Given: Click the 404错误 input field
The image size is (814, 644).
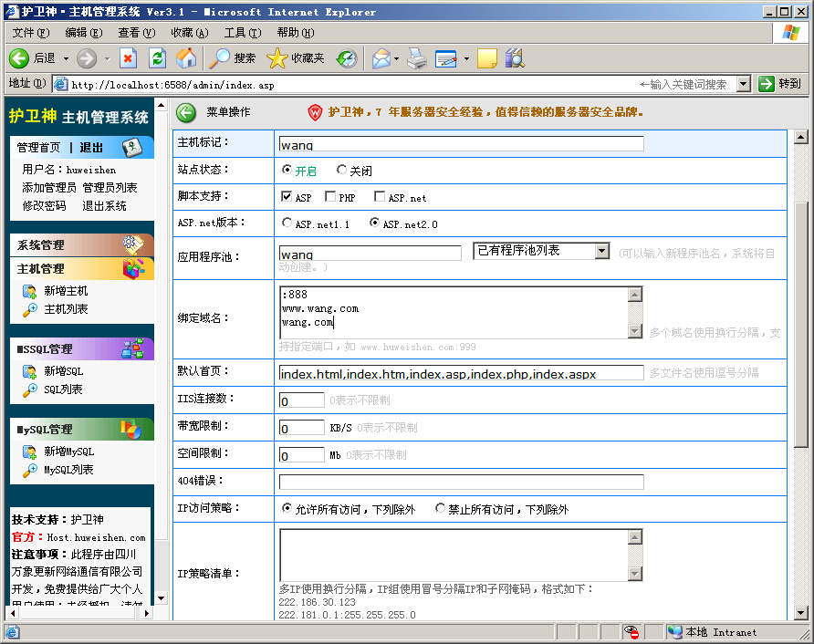Looking at the screenshot, I should 461,482.
